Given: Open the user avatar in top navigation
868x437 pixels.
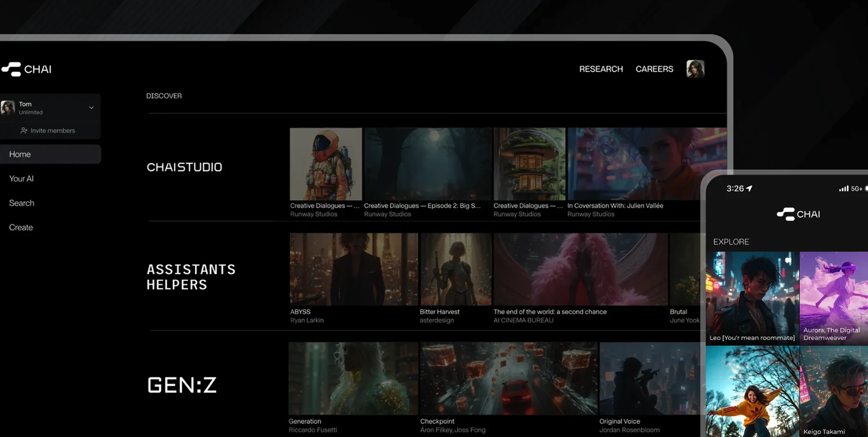Looking at the screenshot, I should [695, 69].
